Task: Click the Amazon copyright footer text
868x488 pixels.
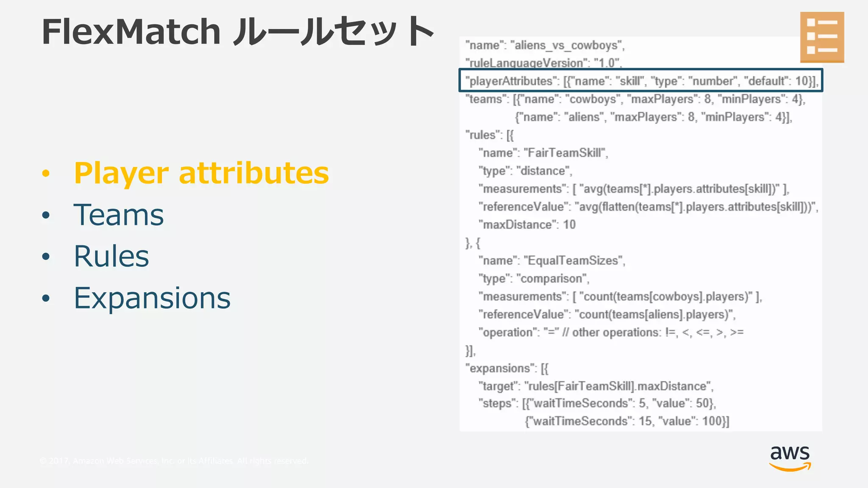Action: [174, 460]
